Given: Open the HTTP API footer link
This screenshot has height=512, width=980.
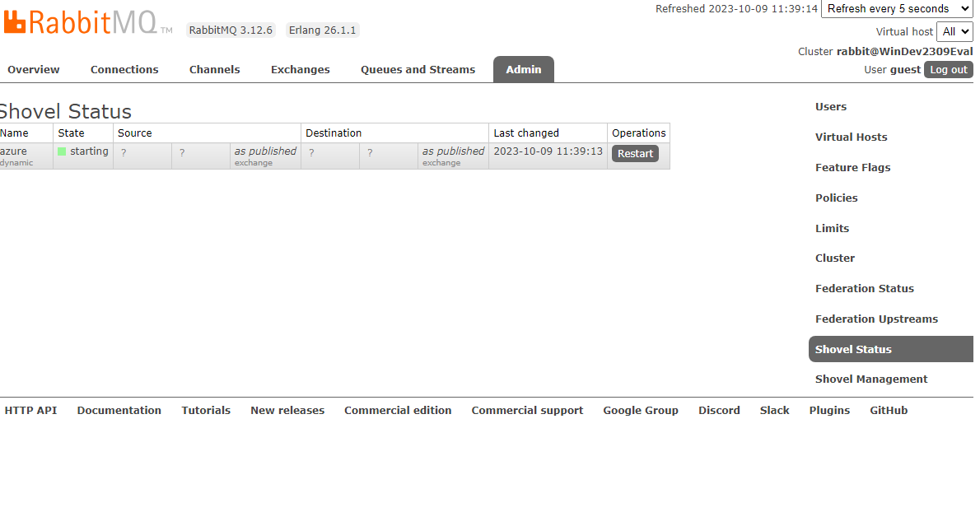Looking at the screenshot, I should coord(30,410).
